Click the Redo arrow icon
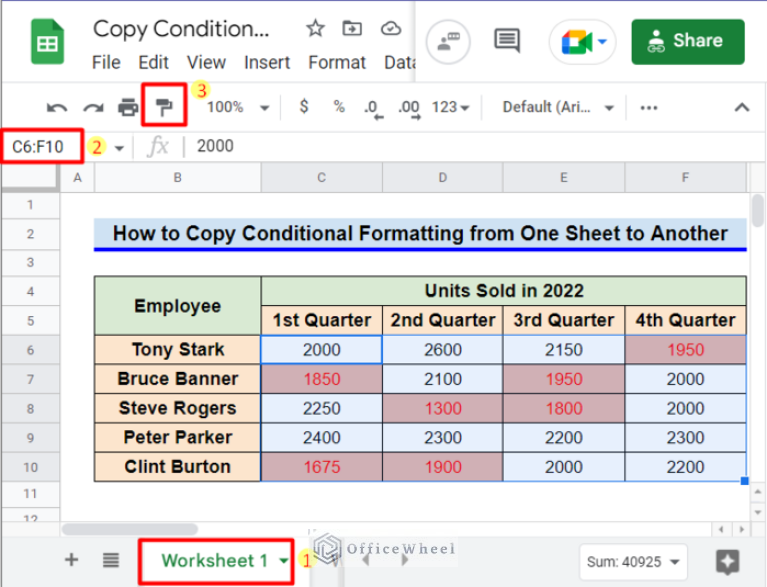767x587 pixels. [93, 107]
